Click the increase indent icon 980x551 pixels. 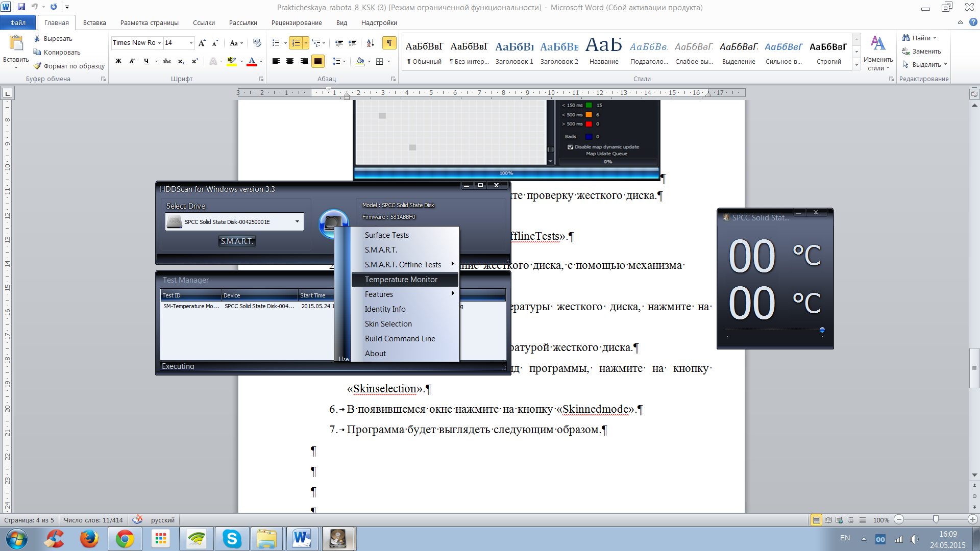pyautogui.click(x=352, y=43)
